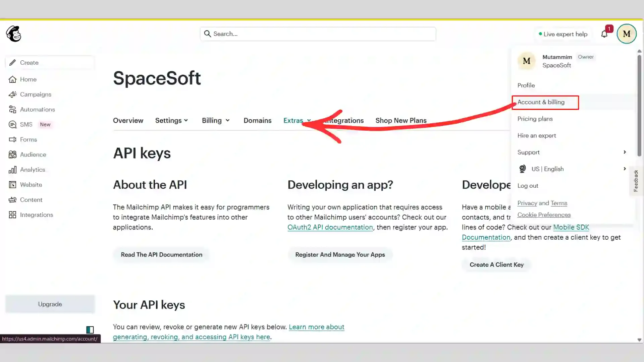The image size is (644, 362).
Task: Collapse the sidebar with the panel icon
Action: click(90, 330)
